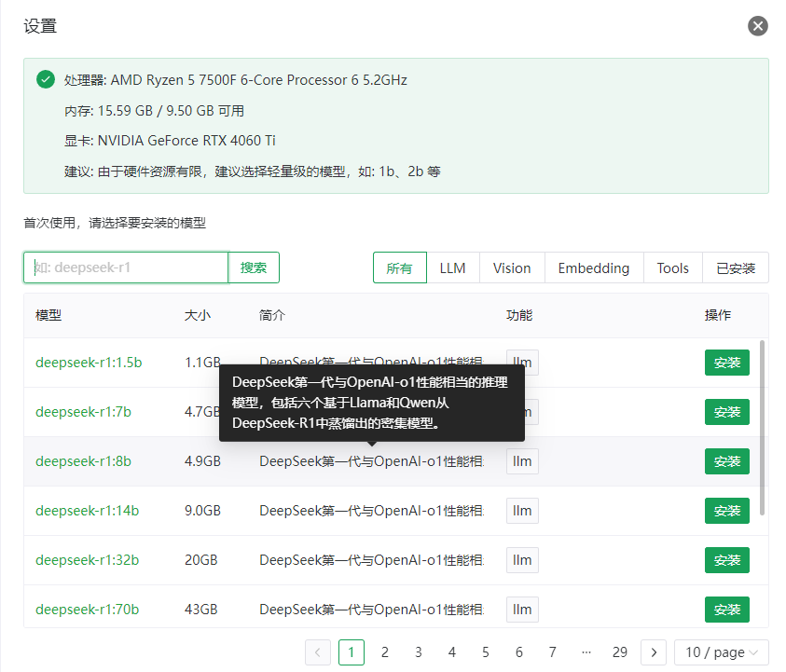Click the green check status icon
Screen dimensions: 786x672
point(46,79)
